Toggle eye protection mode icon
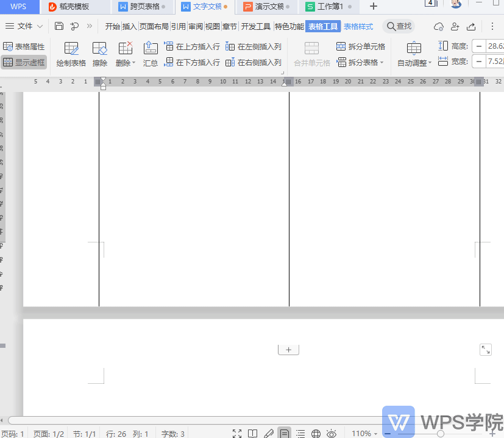The image size is (504, 438). [x=332, y=434]
